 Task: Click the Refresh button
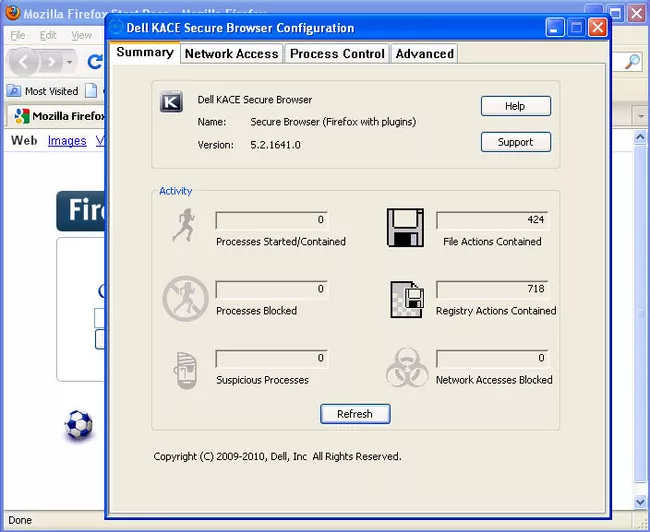(x=355, y=414)
